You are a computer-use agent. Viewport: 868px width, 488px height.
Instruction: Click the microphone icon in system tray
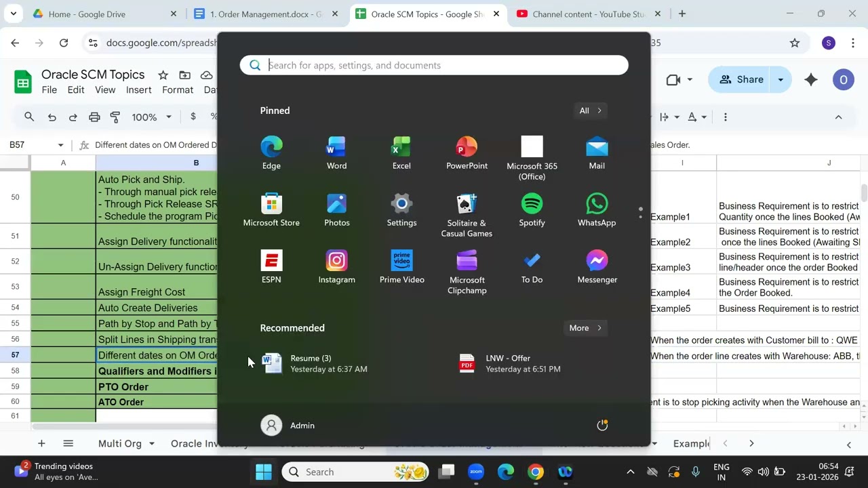click(x=695, y=472)
